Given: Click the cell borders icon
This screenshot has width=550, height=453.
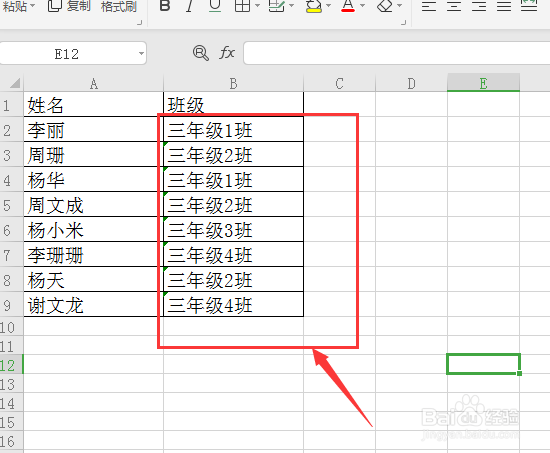Looking at the screenshot, I should click(x=242, y=6).
